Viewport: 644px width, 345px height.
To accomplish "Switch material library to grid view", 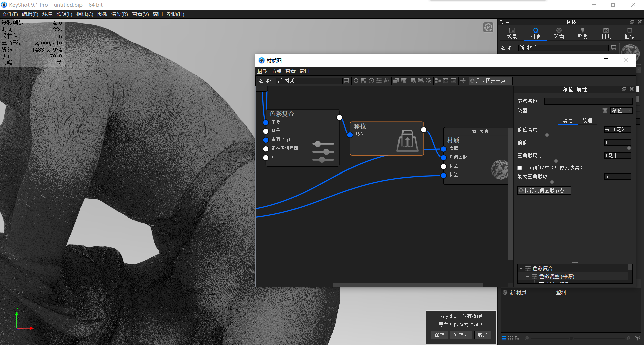I will [511, 338].
